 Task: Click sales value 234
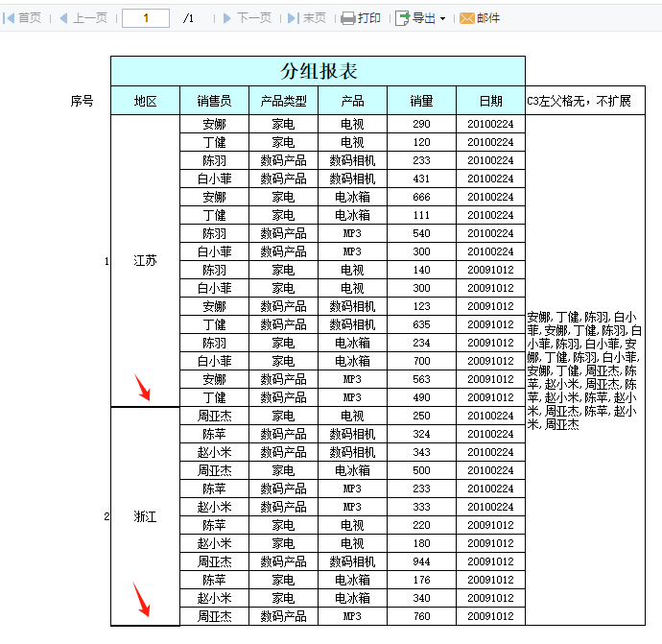pyautogui.click(x=421, y=343)
